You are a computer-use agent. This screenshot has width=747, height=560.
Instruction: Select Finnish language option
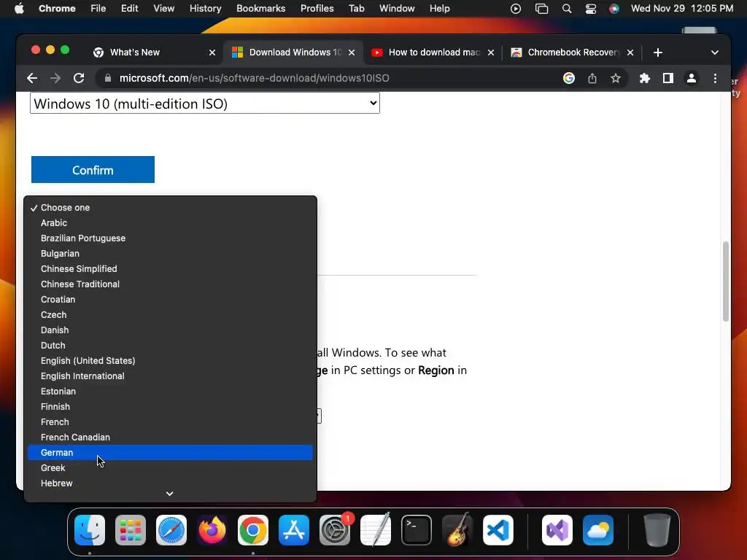click(170, 407)
